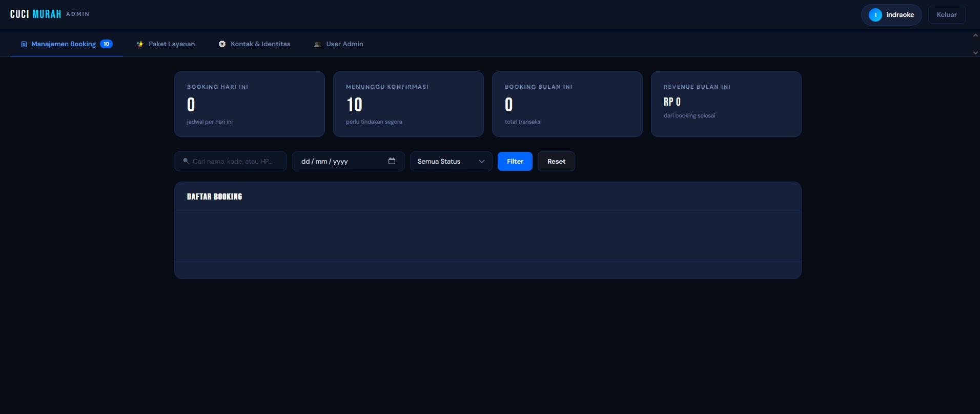980x414 pixels.
Task: Click the Booking Hari Ini card
Action: (x=250, y=104)
